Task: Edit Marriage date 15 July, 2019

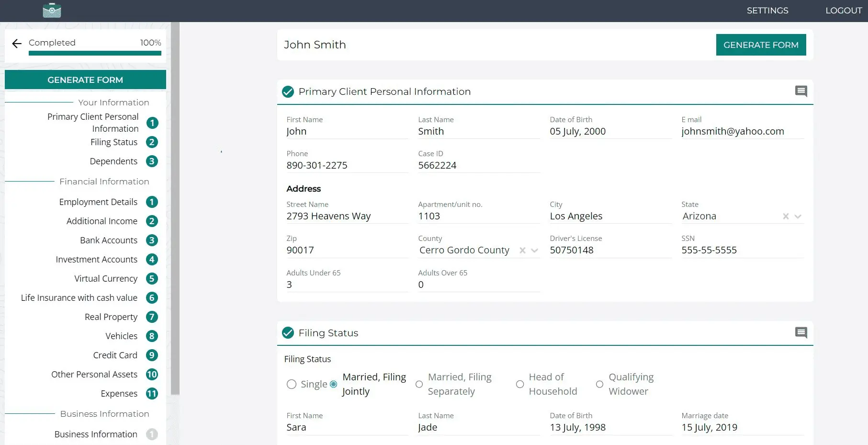Action: tap(742, 428)
